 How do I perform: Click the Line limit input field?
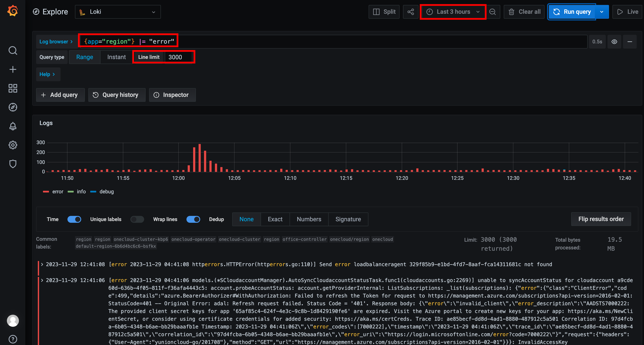click(x=179, y=57)
